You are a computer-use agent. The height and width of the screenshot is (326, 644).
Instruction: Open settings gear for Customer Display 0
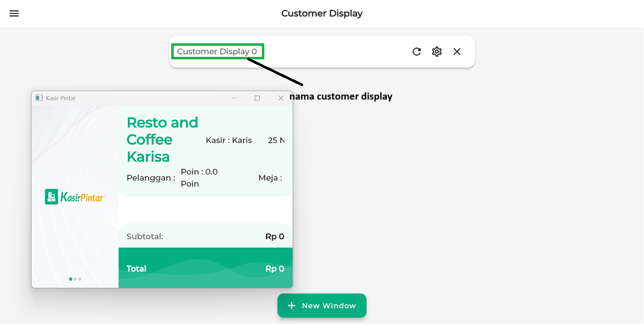(437, 51)
